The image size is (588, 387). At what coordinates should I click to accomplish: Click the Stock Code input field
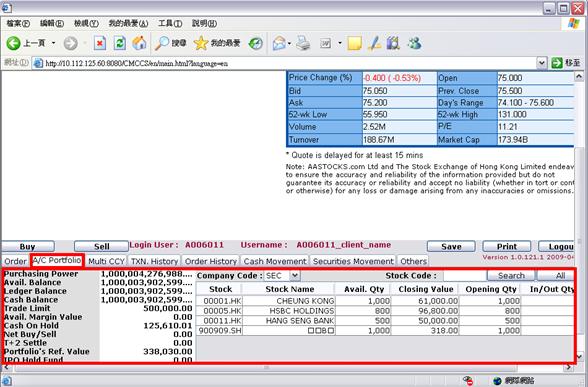(x=465, y=276)
